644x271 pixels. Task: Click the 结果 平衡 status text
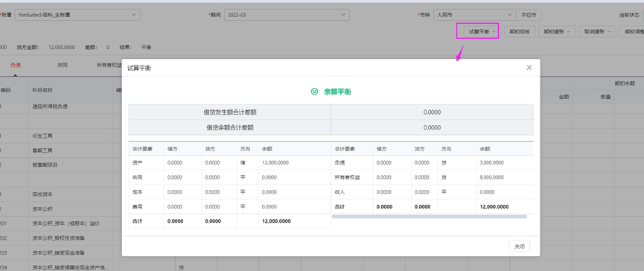click(146, 47)
